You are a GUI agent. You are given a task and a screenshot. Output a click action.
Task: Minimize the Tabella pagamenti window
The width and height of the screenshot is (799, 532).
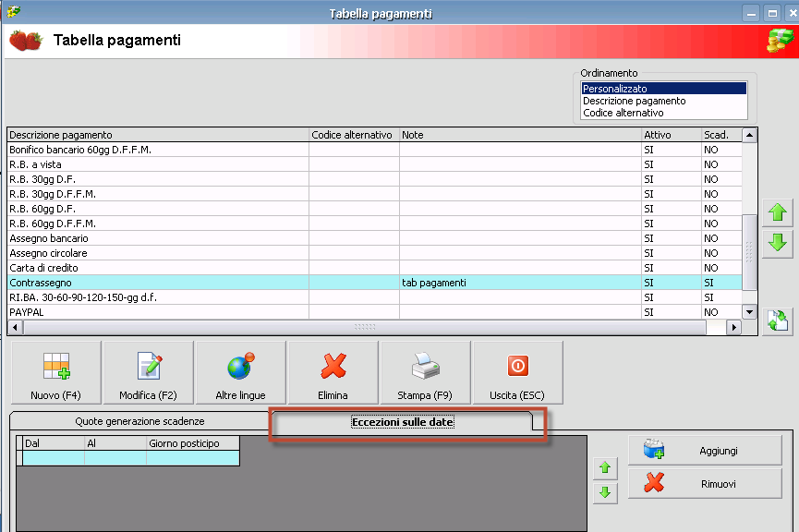tap(751, 14)
